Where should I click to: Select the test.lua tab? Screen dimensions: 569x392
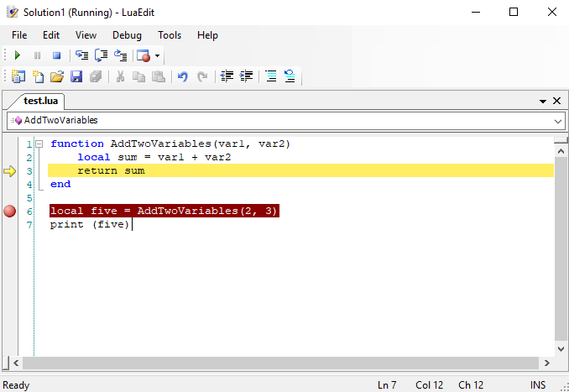(x=40, y=101)
